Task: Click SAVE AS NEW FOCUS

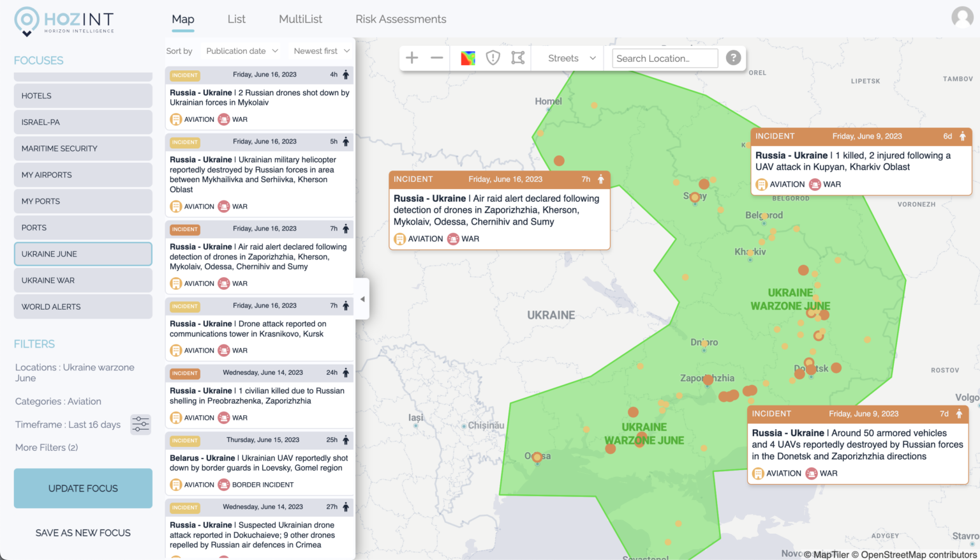Action: pos(83,533)
